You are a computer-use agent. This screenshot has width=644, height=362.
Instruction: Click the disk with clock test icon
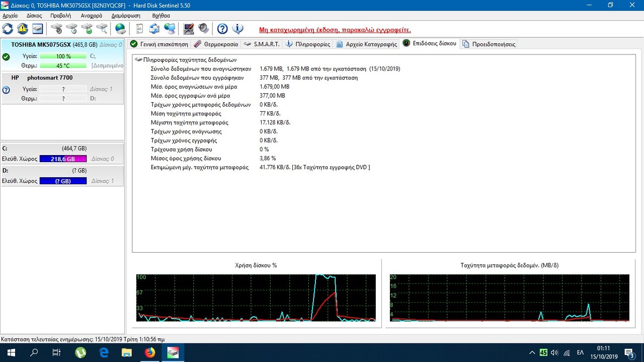pos(72,29)
